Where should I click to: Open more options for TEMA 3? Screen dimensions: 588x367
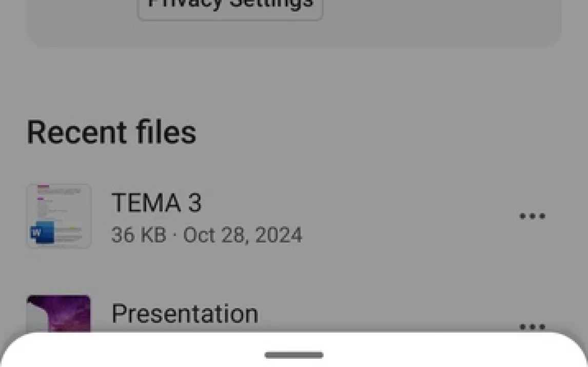coord(532,216)
